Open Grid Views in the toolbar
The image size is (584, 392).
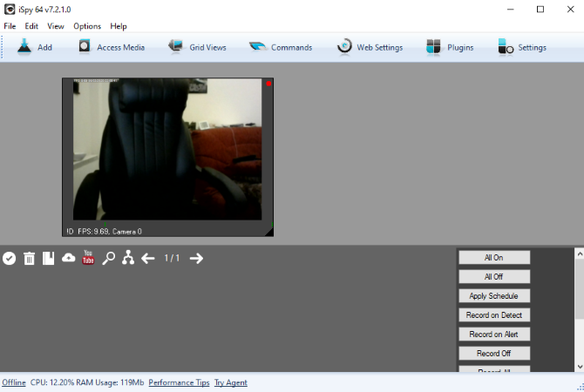click(197, 47)
